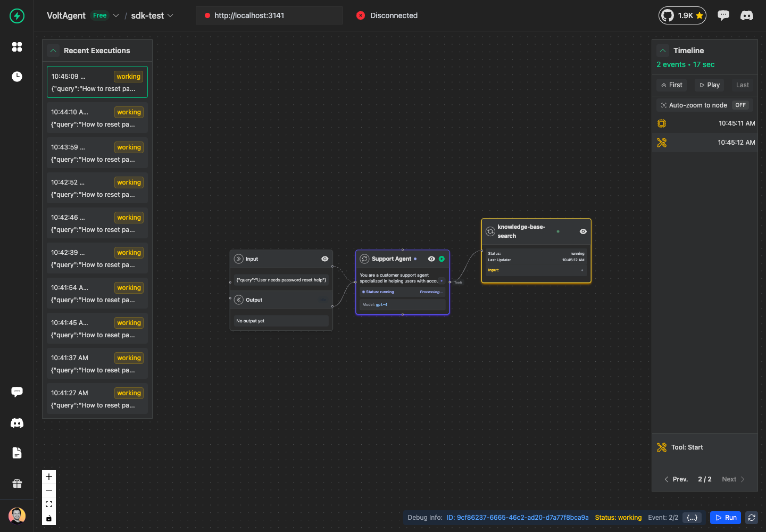The height and width of the screenshot is (532, 766).
Task: Click the VoltAgent lightning logo
Action: (x=17, y=16)
